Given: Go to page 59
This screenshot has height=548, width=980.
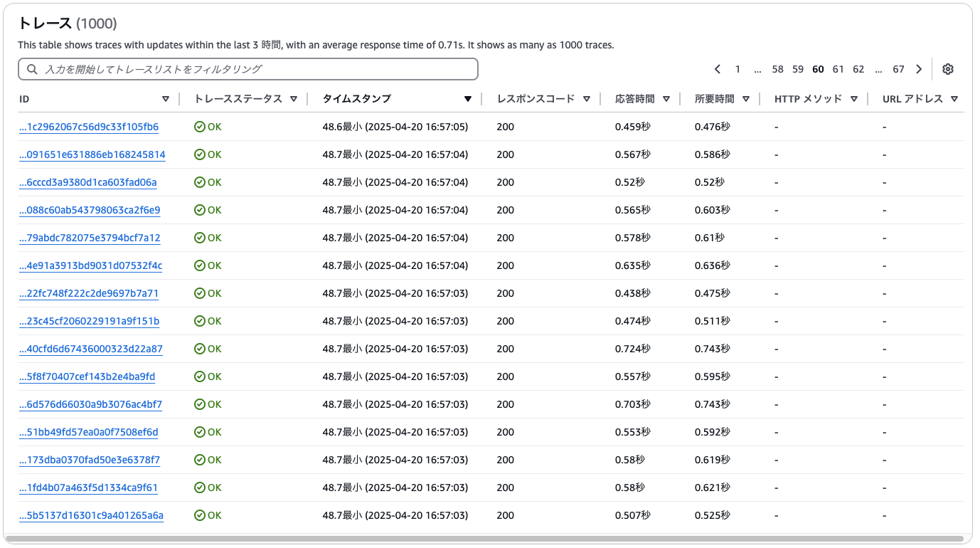Looking at the screenshot, I should [x=798, y=69].
